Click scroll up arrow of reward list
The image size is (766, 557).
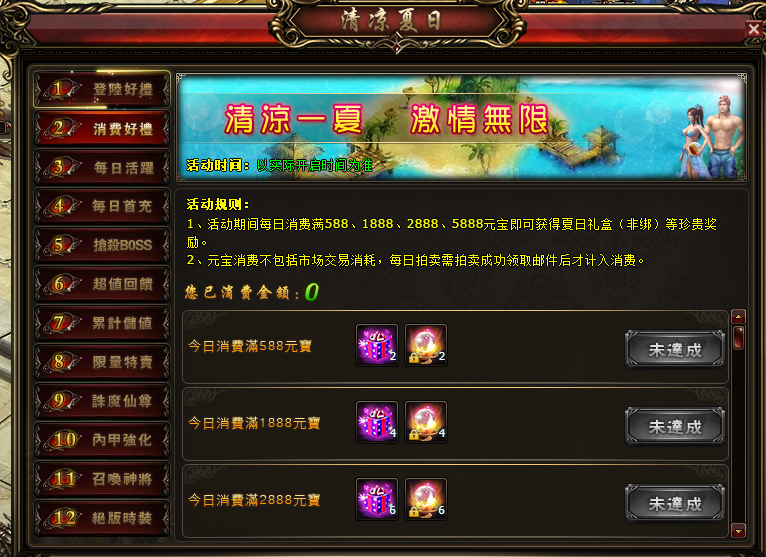pos(738,317)
